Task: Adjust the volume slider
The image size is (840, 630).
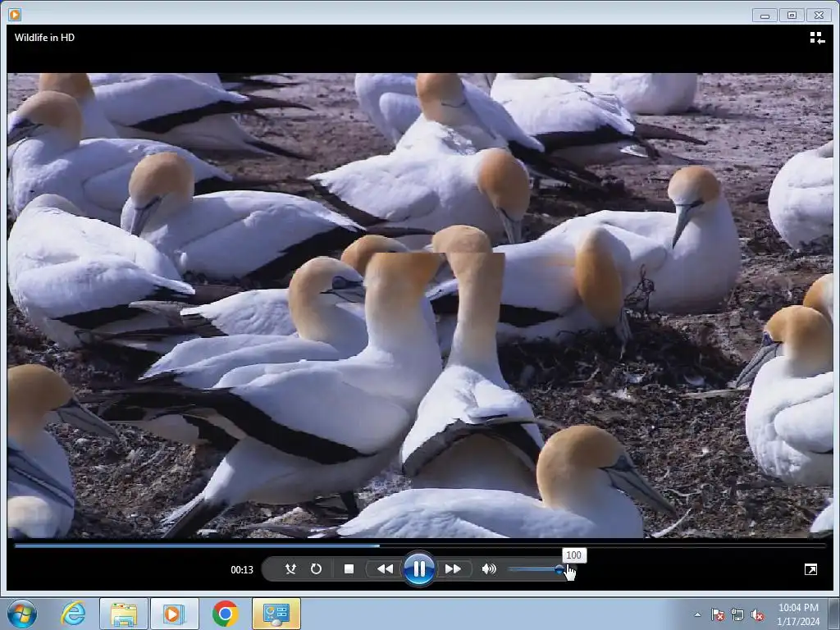Action: 536,569
